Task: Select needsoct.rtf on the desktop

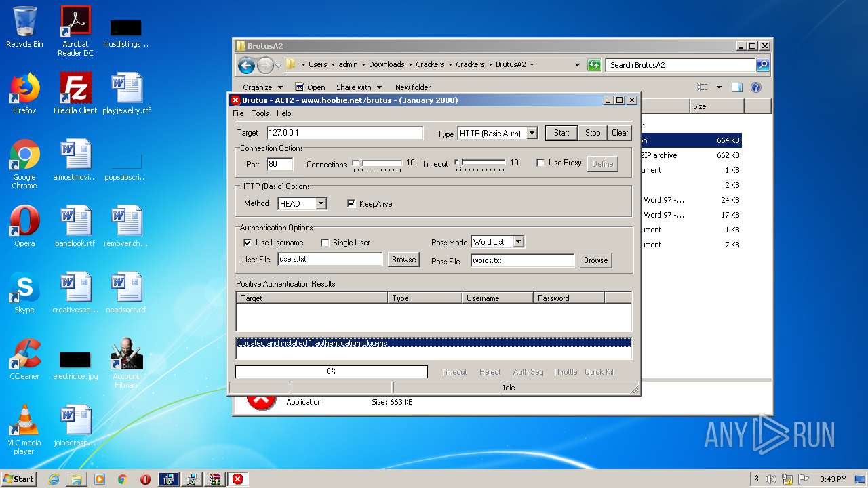Action: (126, 293)
